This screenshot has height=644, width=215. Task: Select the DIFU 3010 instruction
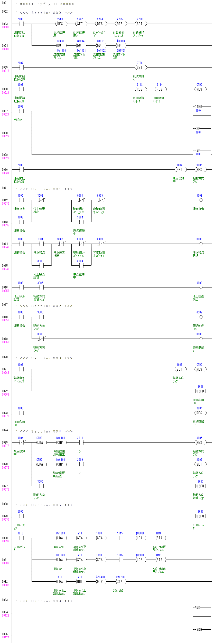point(200,516)
